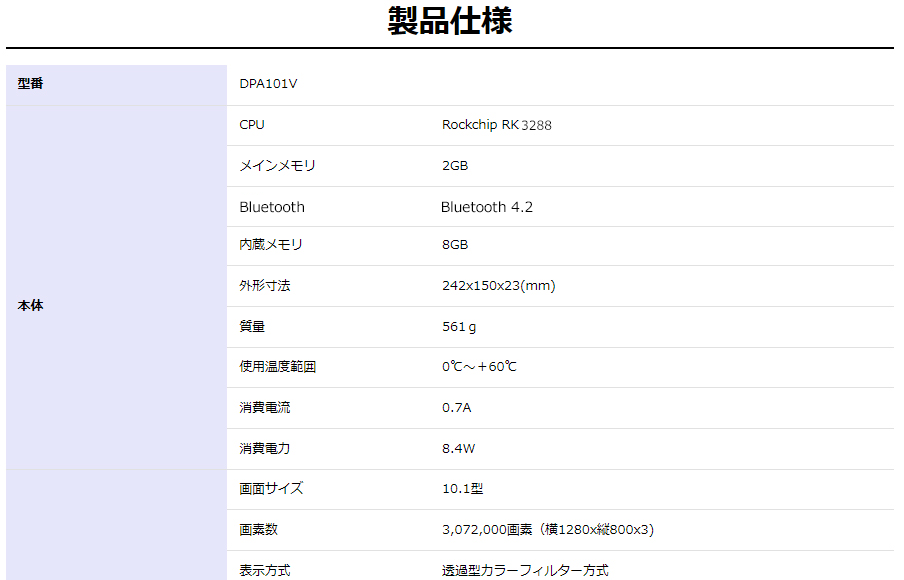Image resolution: width=904 pixels, height=580 pixels.
Task: Select temperature range 0℃～+60℃
Action: pyautogui.click(x=479, y=367)
